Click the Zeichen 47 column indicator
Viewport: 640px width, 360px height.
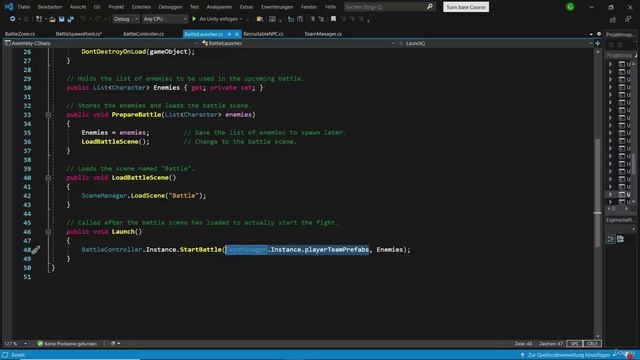[x=551, y=344]
